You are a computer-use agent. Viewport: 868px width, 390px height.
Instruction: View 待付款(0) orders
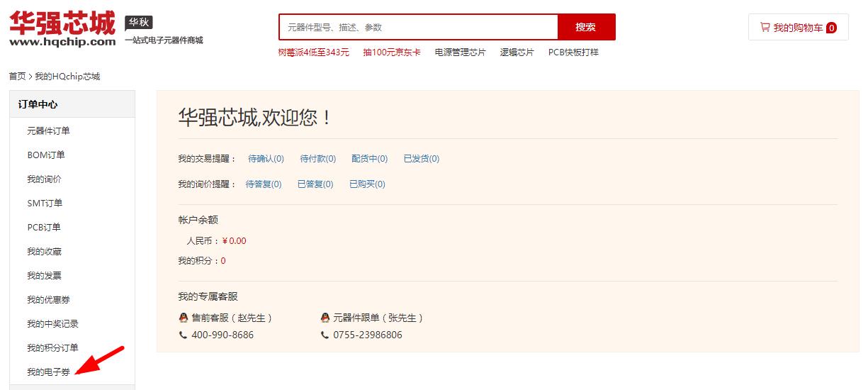(317, 159)
